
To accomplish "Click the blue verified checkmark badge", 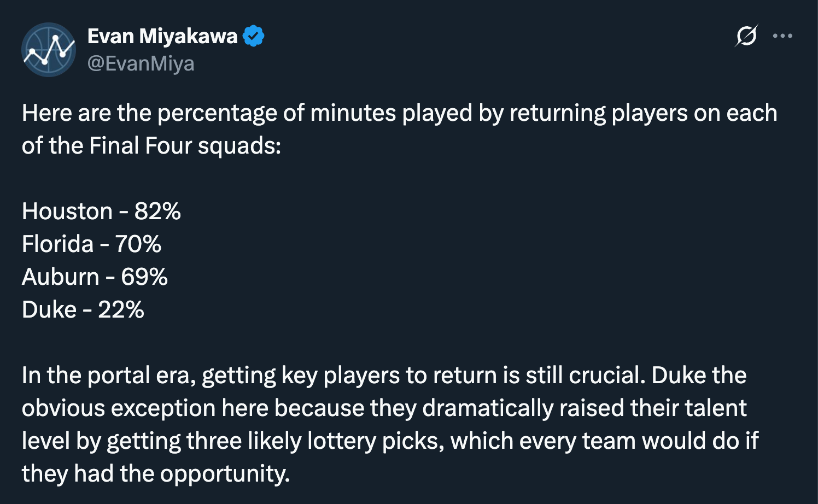I will (254, 36).
